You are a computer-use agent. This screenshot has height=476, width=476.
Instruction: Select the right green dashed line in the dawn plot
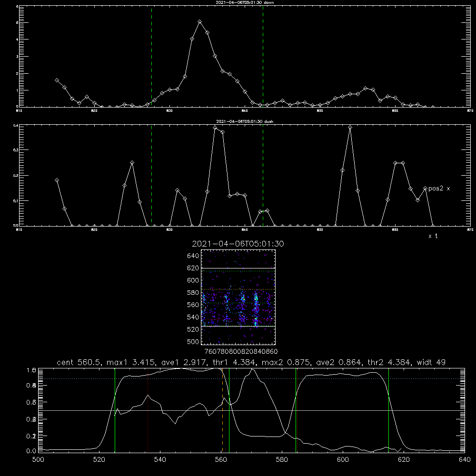(263, 57)
